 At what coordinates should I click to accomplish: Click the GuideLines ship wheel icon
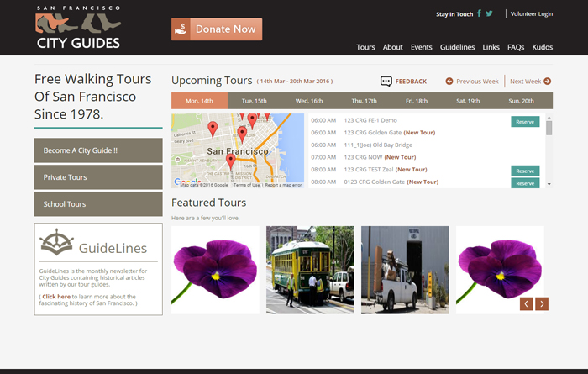tap(57, 244)
